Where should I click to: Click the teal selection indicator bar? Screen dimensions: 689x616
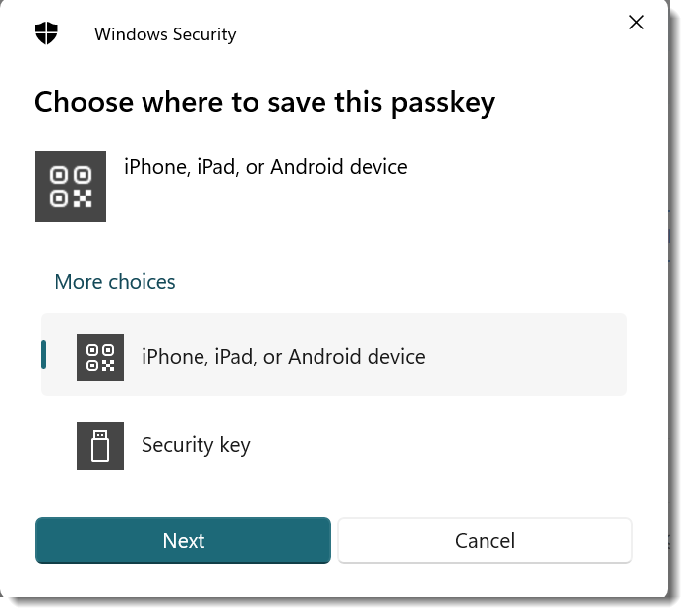pos(44,356)
